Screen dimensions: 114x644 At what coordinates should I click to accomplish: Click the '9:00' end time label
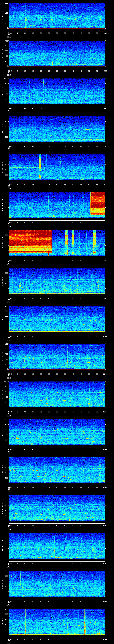(x=105, y=298)
